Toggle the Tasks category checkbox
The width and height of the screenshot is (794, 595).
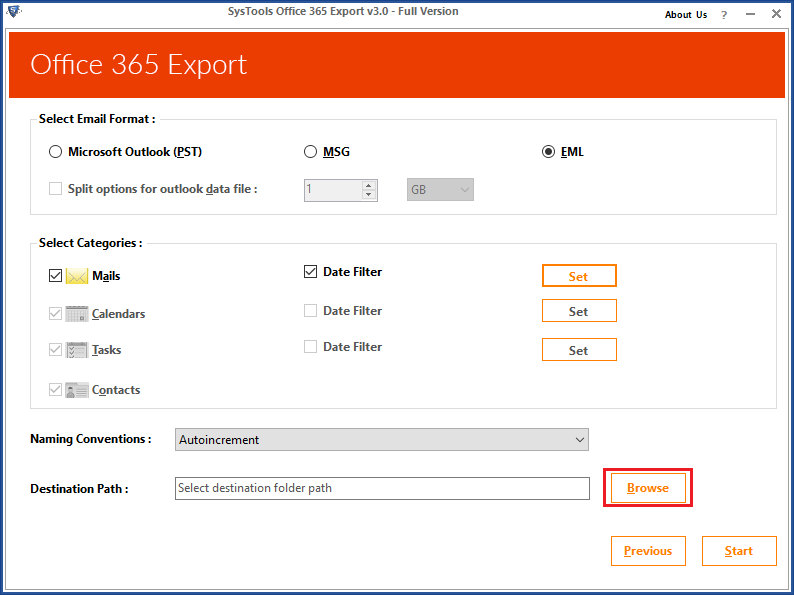pos(55,349)
